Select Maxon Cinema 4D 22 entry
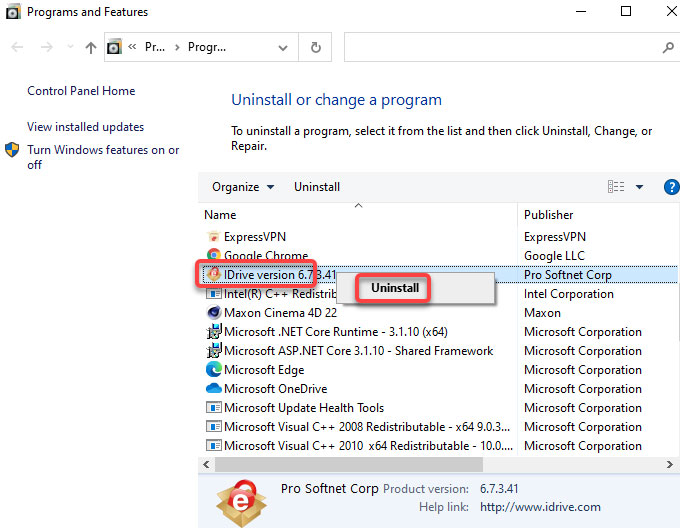The width and height of the screenshot is (680, 528). pos(281,313)
